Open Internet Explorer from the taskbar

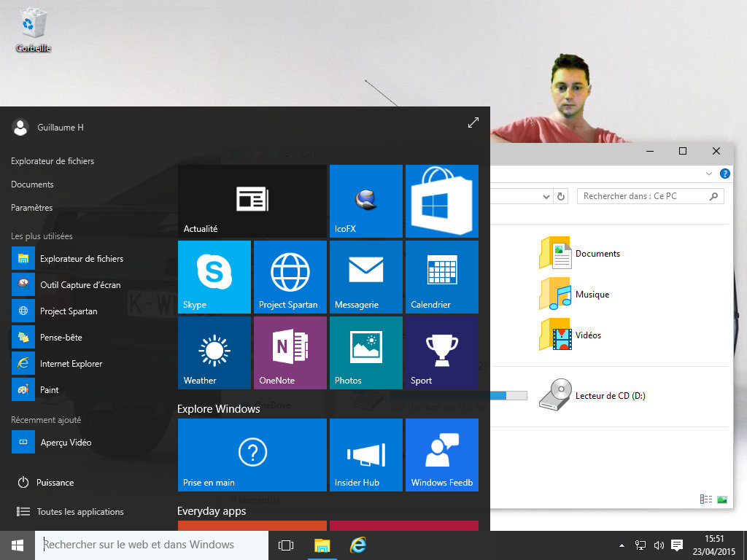coord(357,545)
